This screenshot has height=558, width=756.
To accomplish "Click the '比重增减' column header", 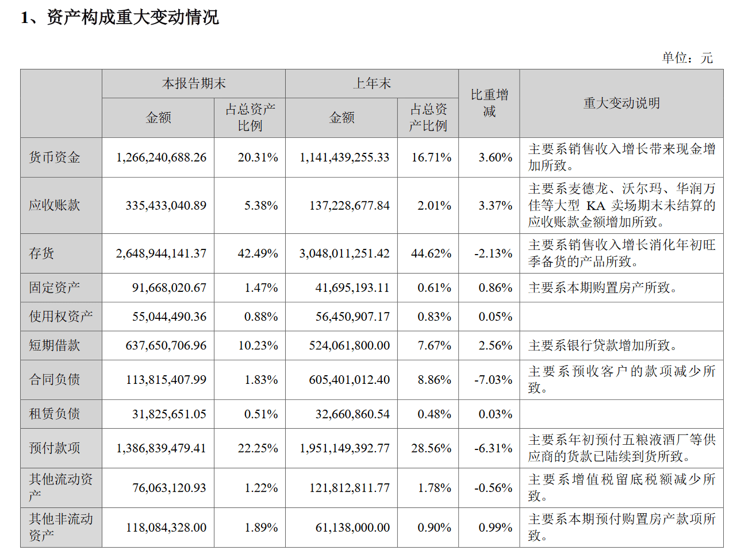I will click(489, 103).
